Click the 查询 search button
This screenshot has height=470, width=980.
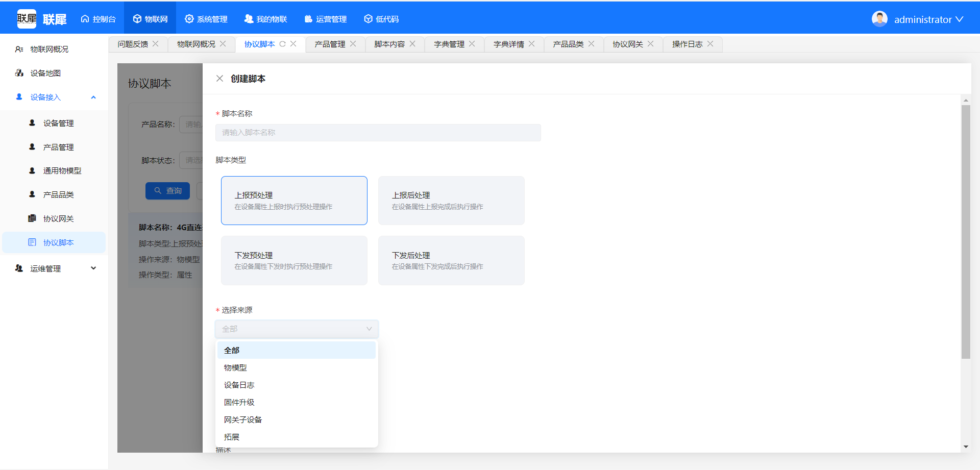click(x=167, y=191)
